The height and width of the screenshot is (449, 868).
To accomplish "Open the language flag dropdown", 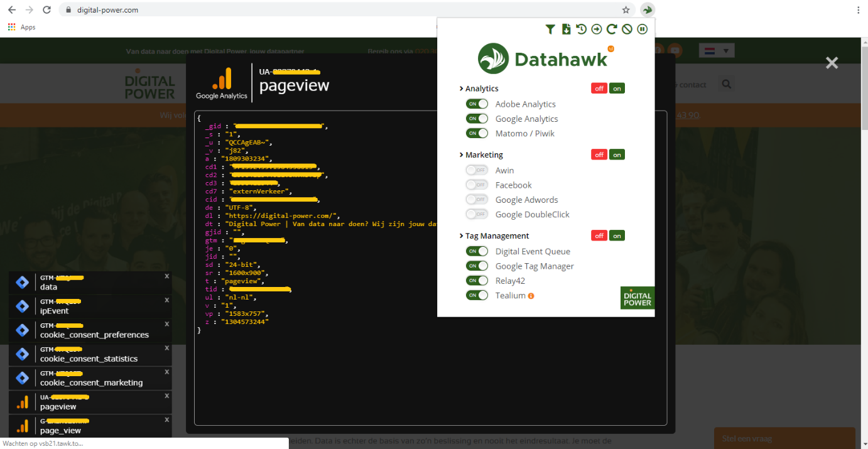I will 717,50.
